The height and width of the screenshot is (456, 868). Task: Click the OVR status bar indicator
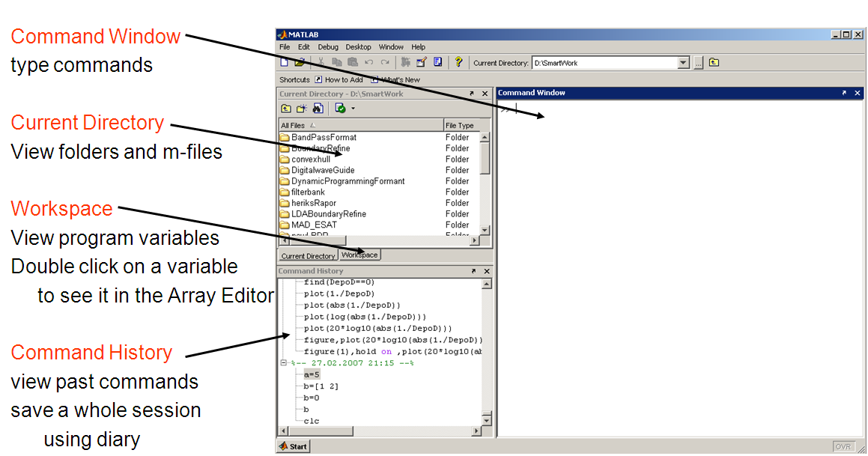(x=843, y=446)
